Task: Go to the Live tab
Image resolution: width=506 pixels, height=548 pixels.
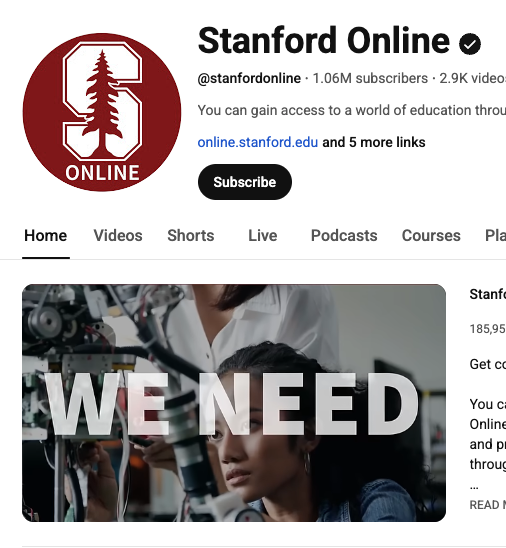Action: pos(262,236)
